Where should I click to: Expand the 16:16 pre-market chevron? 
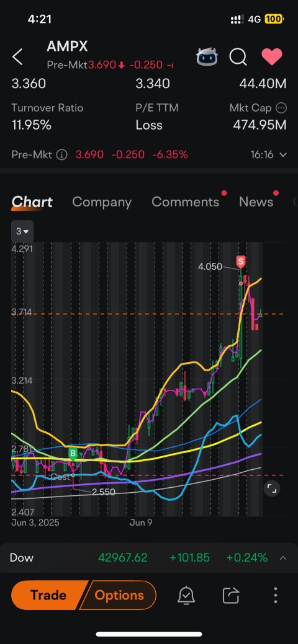coord(282,155)
